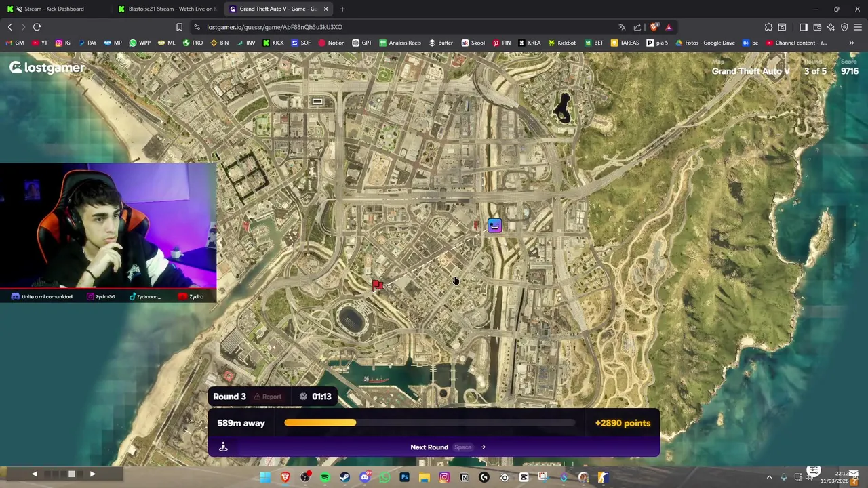Open the Buffer bookmark
This screenshot has height=488, width=868.
[x=440, y=43]
